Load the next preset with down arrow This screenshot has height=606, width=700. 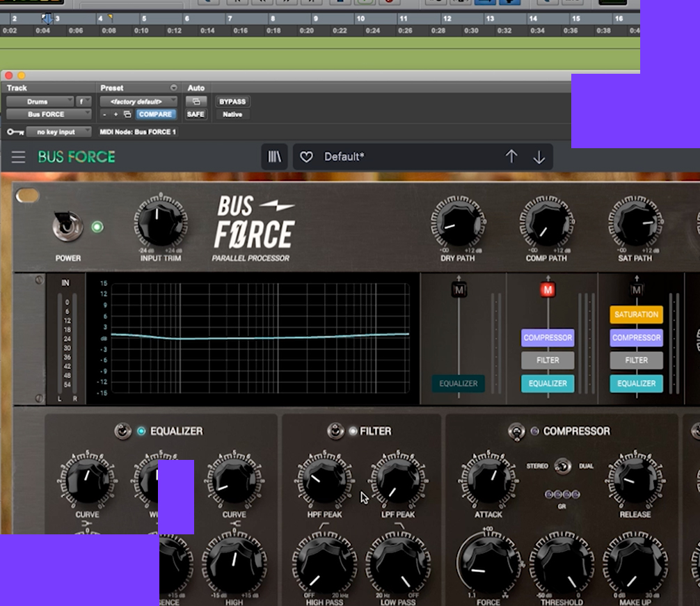539,157
